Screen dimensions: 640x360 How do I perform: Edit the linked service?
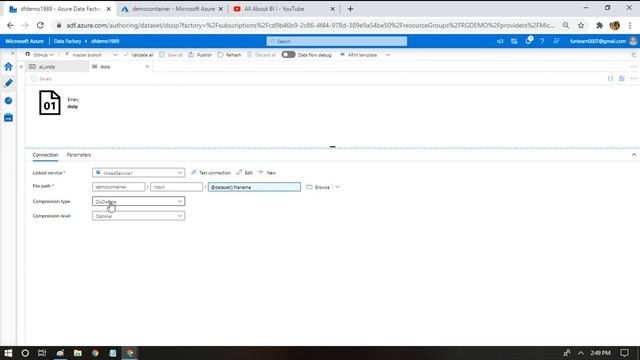tap(244, 173)
